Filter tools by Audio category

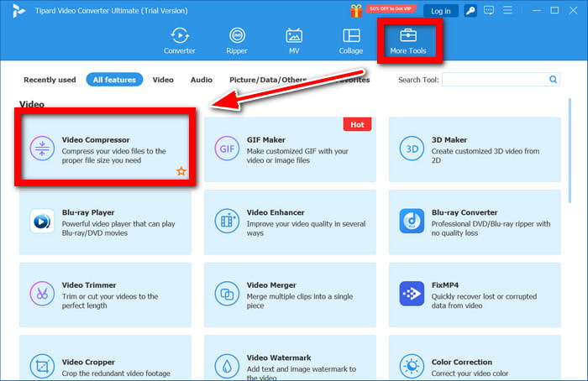coord(201,80)
